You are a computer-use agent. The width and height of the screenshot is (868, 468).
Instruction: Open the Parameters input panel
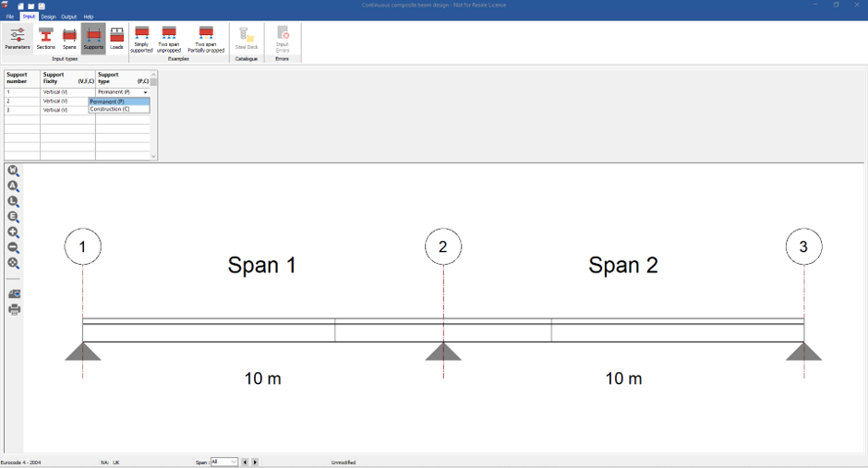pos(18,38)
